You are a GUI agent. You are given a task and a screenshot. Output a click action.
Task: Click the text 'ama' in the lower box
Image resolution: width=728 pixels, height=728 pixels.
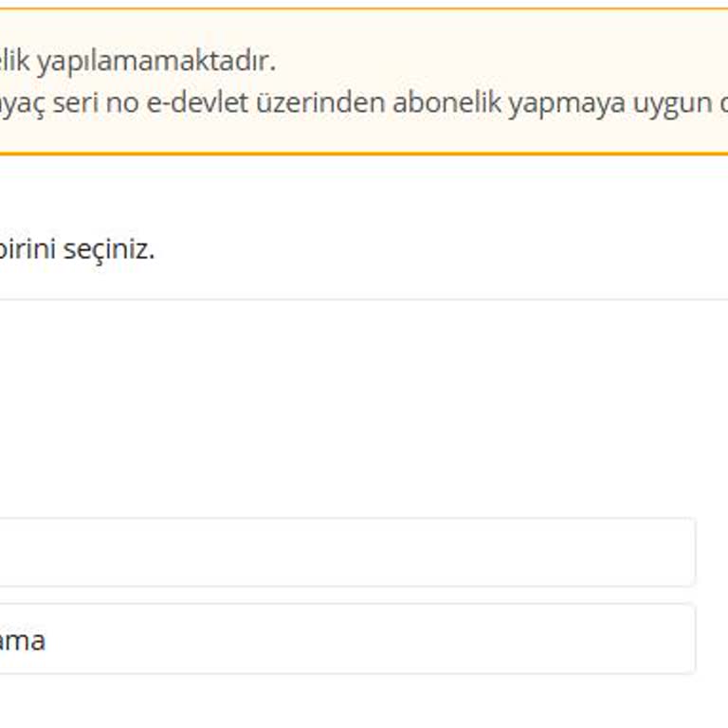23,641
